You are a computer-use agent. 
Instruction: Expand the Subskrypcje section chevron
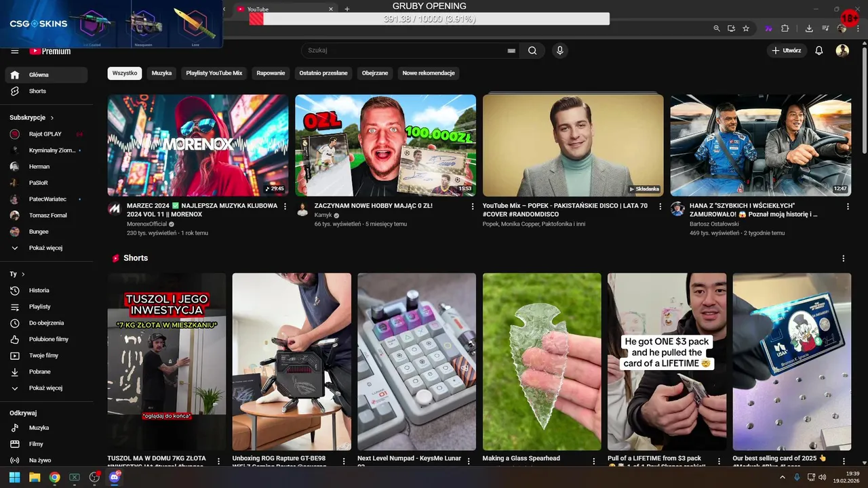(x=52, y=118)
